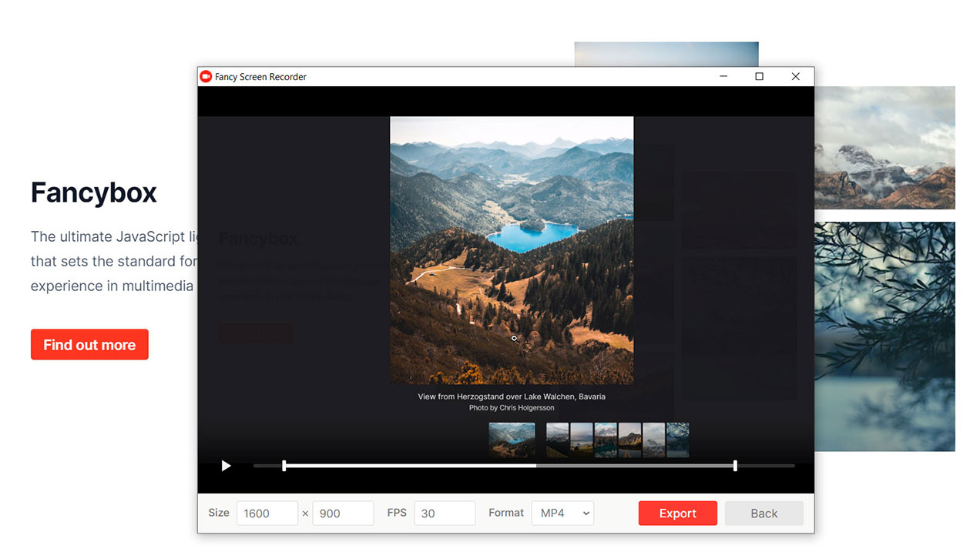Click the red Export button
The image size is (980, 552).
(x=678, y=514)
